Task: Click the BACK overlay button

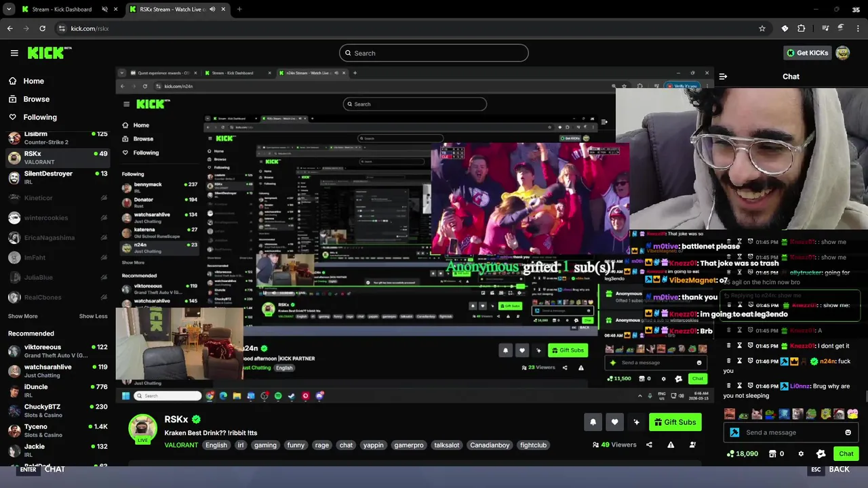Action: coord(829,470)
